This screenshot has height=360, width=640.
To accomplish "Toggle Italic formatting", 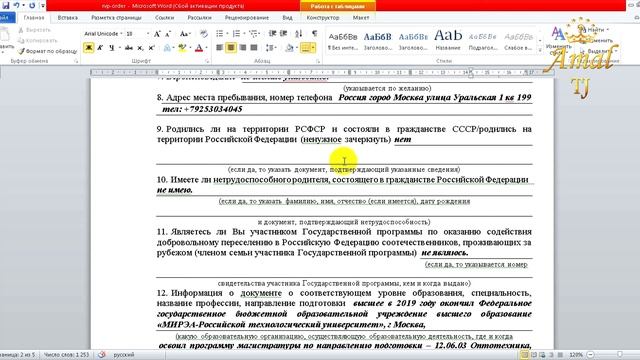I will 100,48.
